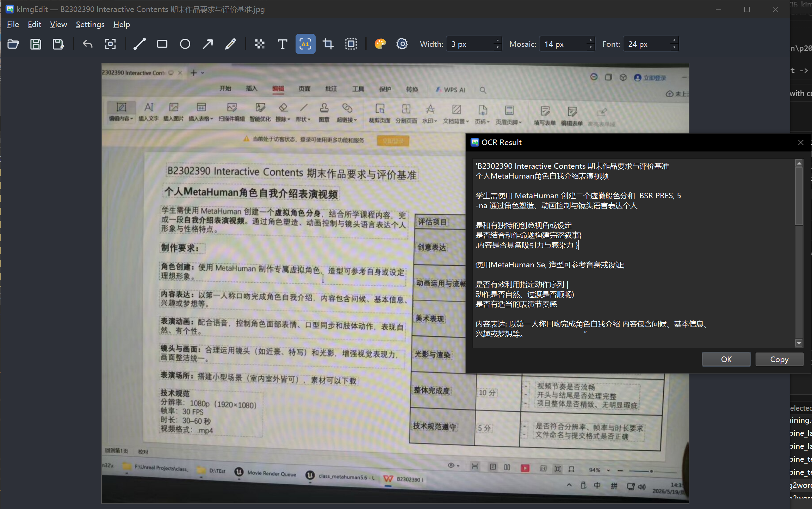The image size is (812, 509).
Task: Increase the Width value with the up arrow
Action: point(497,41)
